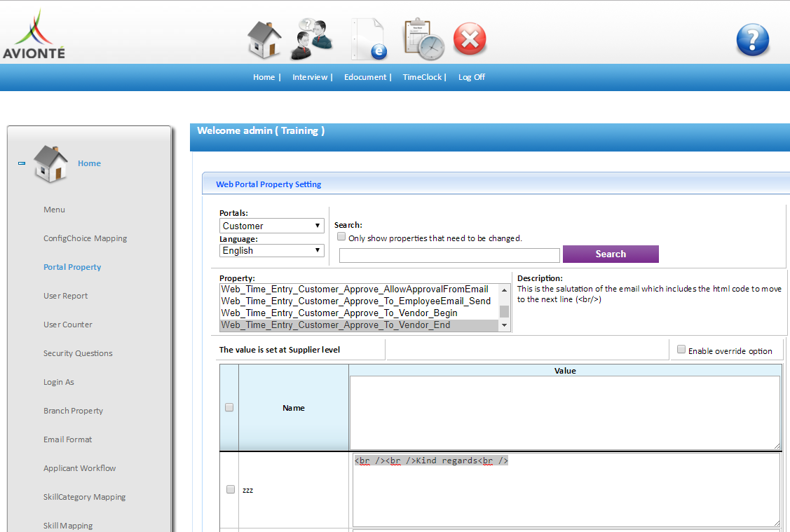The image size is (790, 532).
Task: Open Portal Property in sidebar
Action: click(x=72, y=267)
